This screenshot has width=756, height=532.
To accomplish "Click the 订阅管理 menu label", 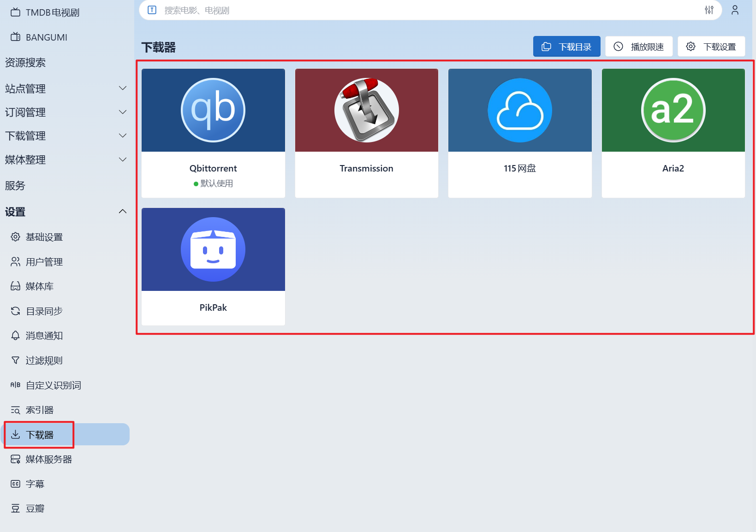I will tap(25, 112).
